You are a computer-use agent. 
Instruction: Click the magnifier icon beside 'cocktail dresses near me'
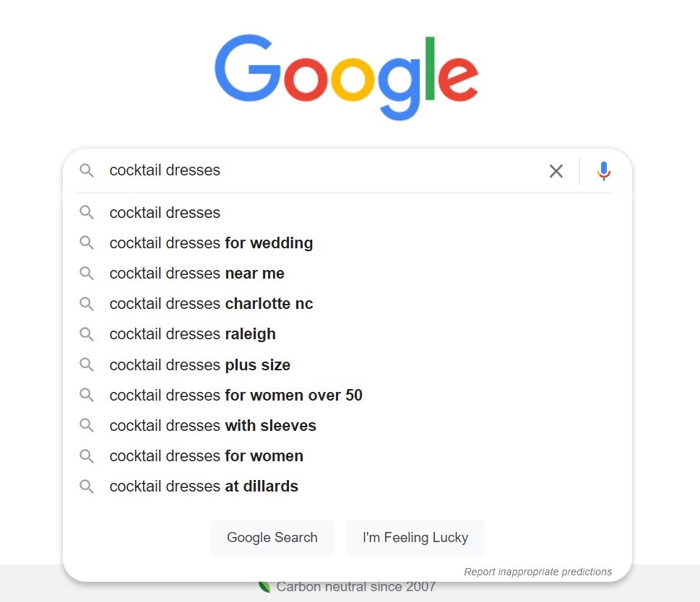(x=87, y=274)
